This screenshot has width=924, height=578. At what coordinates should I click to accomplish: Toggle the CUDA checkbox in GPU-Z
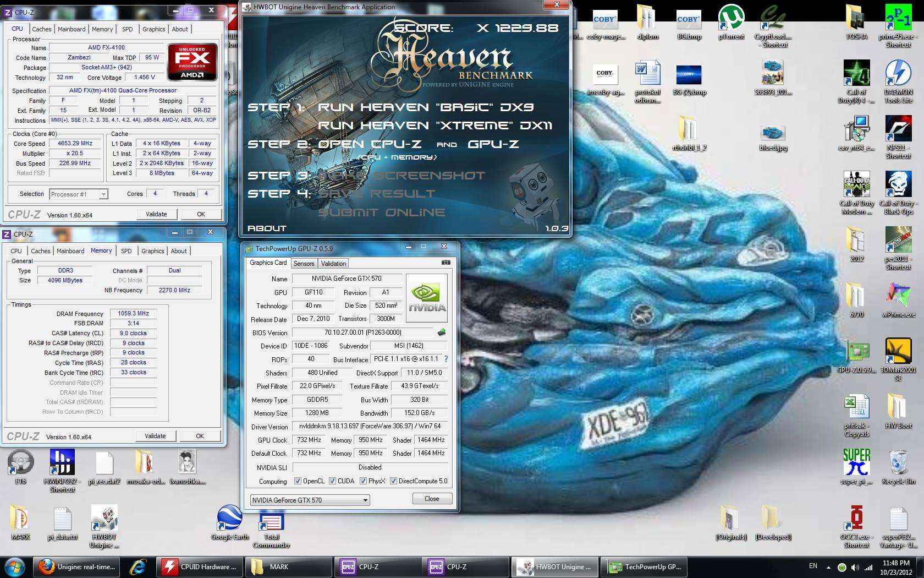tap(332, 481)
